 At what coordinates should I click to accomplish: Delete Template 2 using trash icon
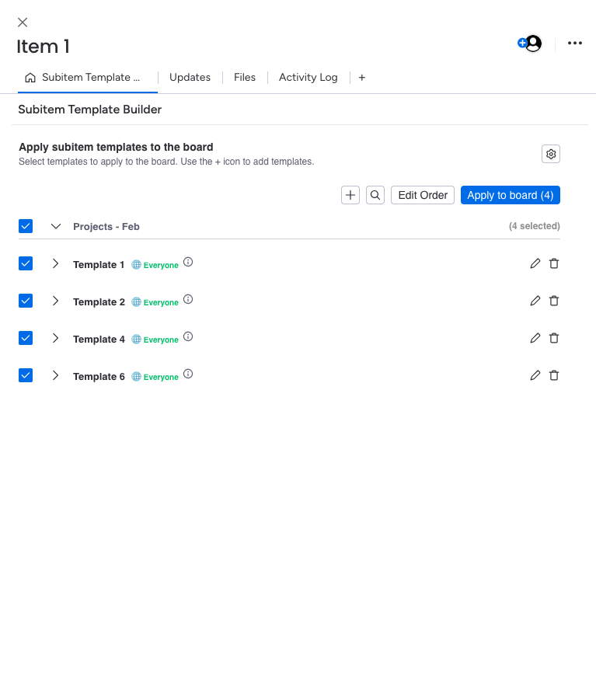[x=554, y=301]
